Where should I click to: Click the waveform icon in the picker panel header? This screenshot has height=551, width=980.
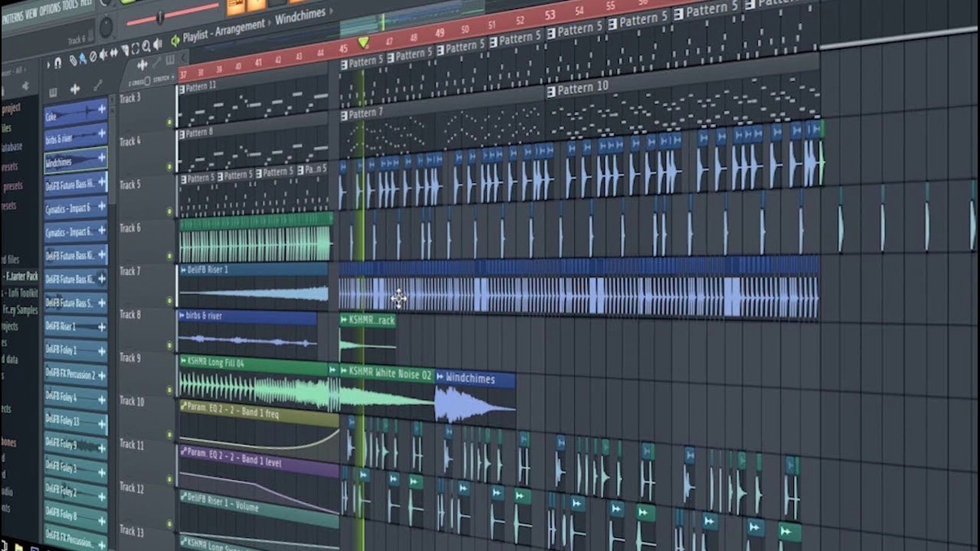pos(75,89)
